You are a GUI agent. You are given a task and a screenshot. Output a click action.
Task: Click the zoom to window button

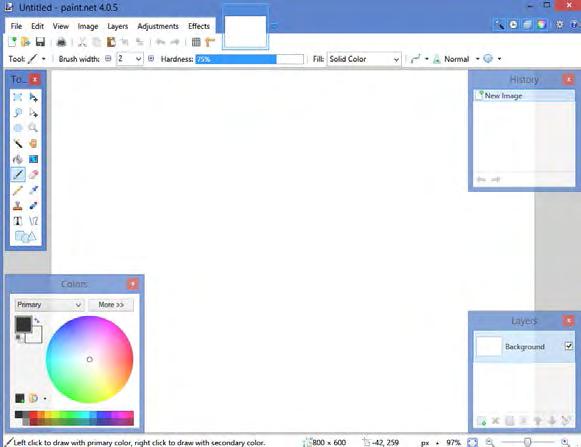[472, 442]
